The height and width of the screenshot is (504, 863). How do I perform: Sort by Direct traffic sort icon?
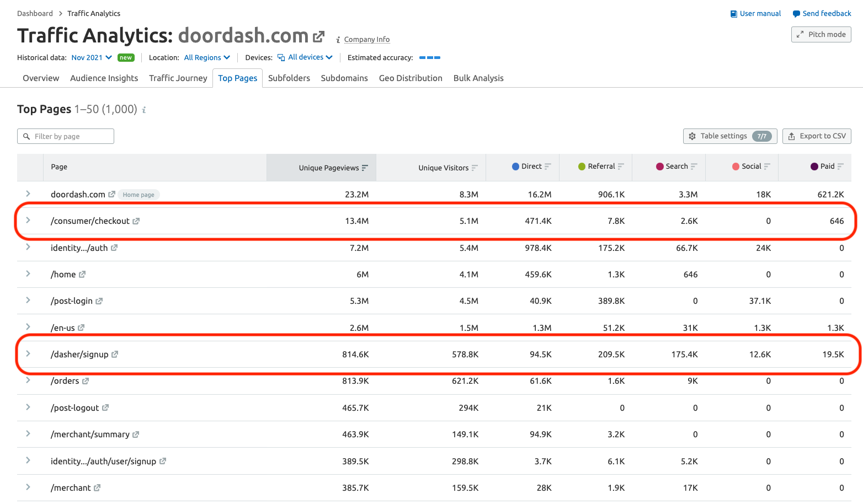pyautogui.click(x=548, y=166)
